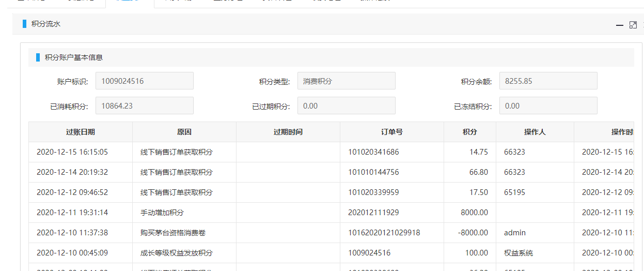Screen dimensions: 644x271
Task: Collapse the 积分流水 panel with minus icon
Action: [x=620, y=25]
